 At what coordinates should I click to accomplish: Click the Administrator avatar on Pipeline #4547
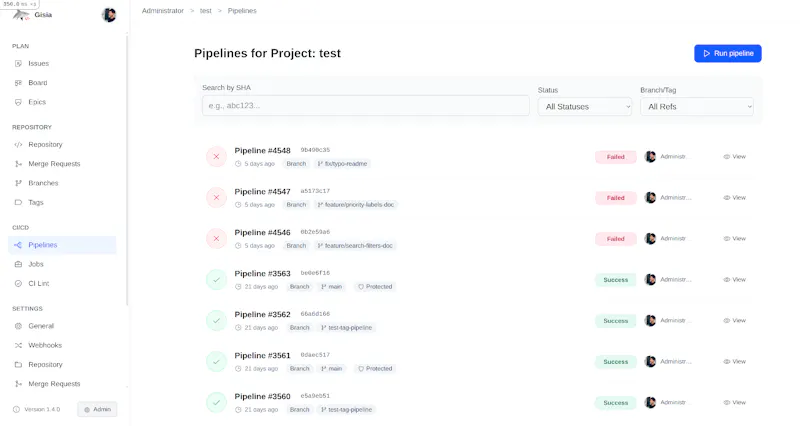650,197
